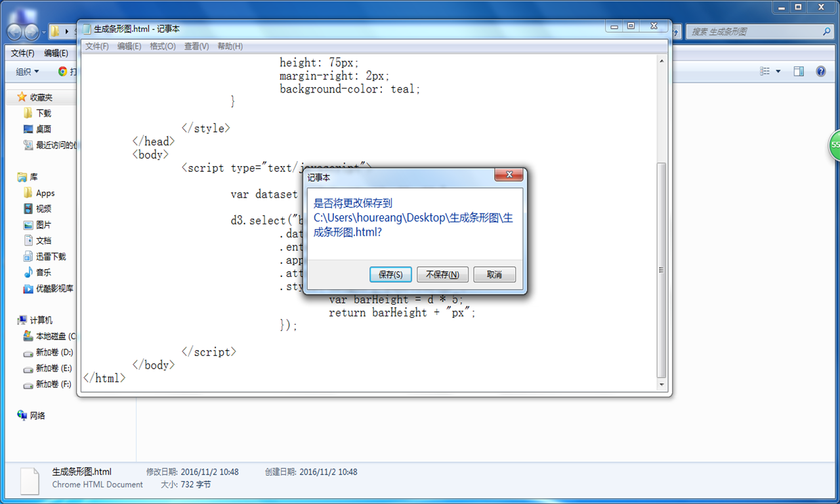Select Libraries (库) in navigation pane
This screenshot has height=504, width=840.
click(33, 177)
